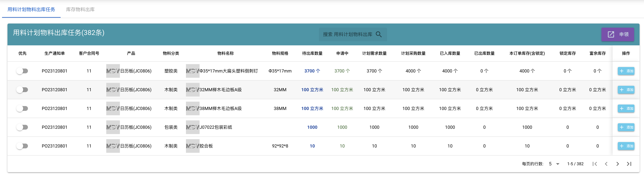Click 添加 button for 胶合板 row

click(x=626, y=146)
